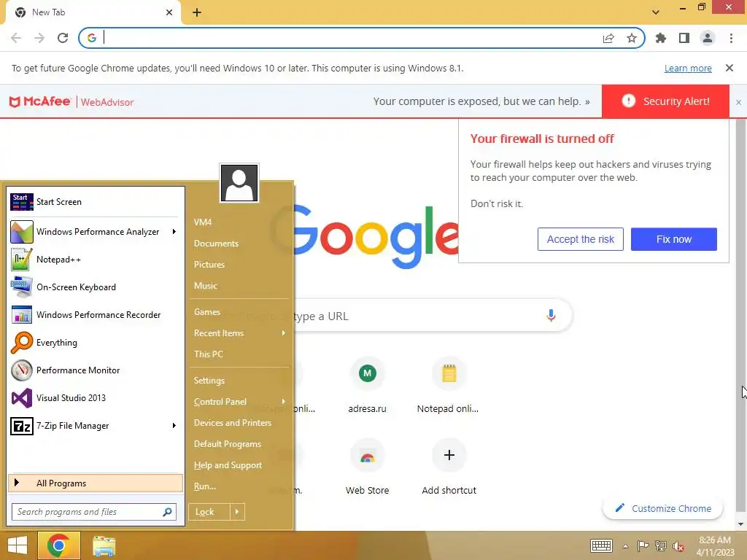Open Games from the Start menu

206,312
